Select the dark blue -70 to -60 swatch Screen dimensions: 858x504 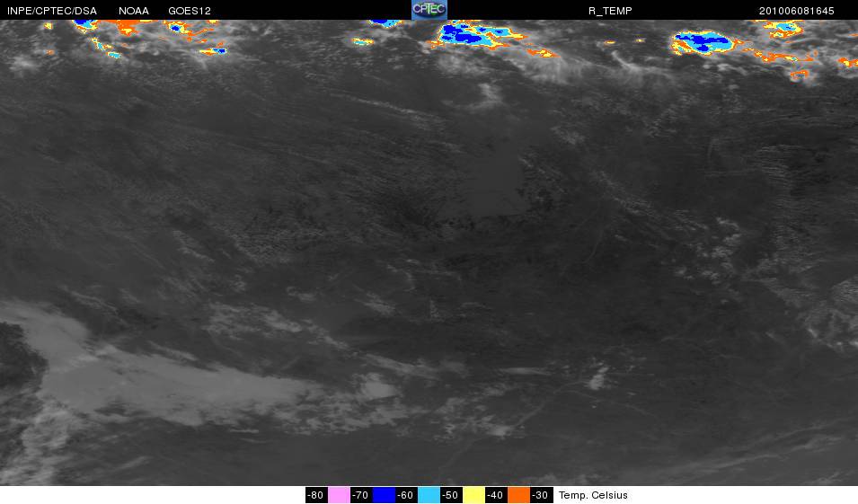384,495
